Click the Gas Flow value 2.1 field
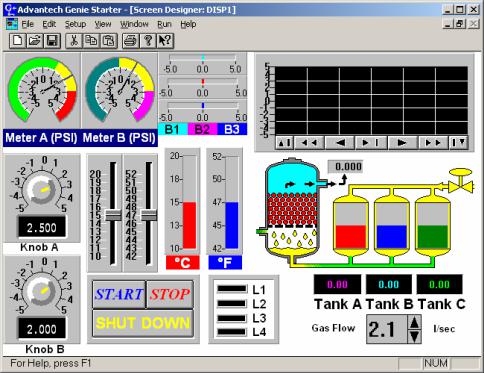The width and height of the screenshot is (484, 373). 387,329
